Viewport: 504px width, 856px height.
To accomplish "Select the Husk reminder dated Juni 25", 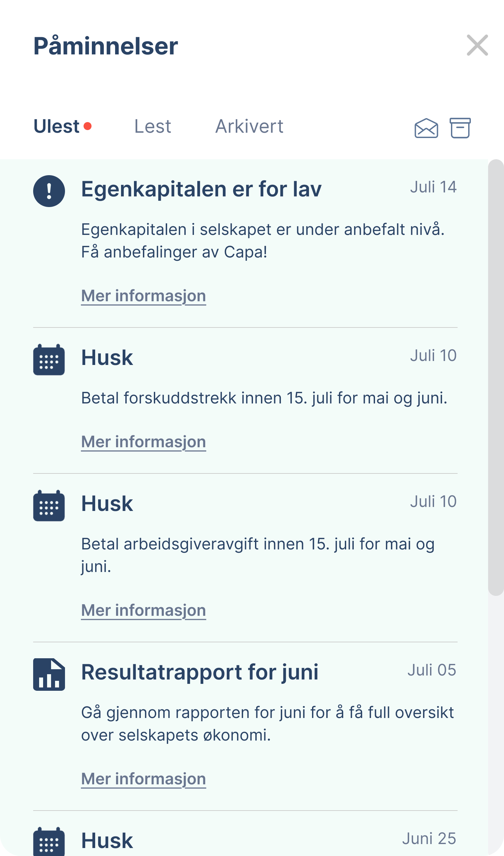I will point(107,841).
